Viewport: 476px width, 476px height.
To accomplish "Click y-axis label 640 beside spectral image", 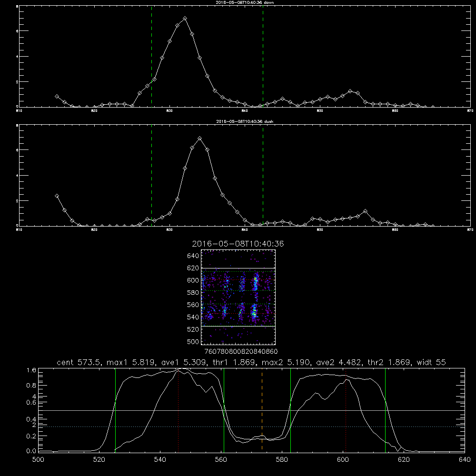I will pyautogui.click(x=193, y=256).
